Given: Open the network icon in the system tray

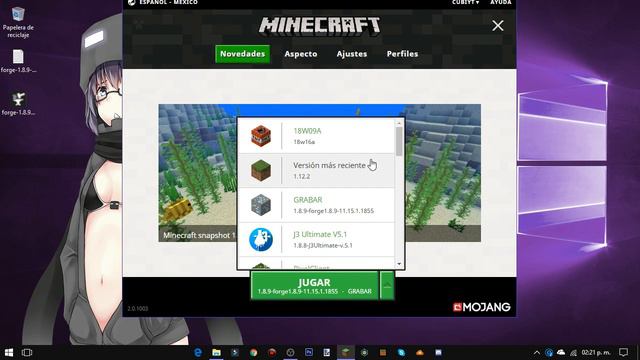Looking at the screenshot, I should 573,353.
